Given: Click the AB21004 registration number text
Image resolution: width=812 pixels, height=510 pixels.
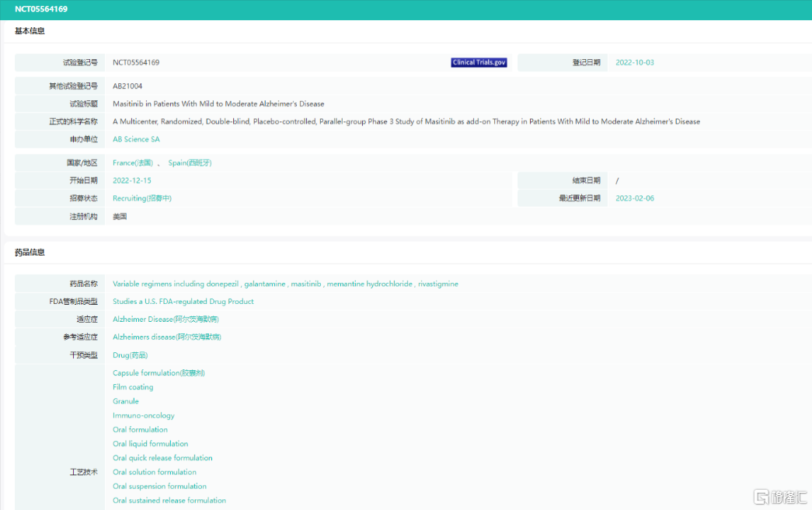Looking at the screenshot, I should click(127, 86).
